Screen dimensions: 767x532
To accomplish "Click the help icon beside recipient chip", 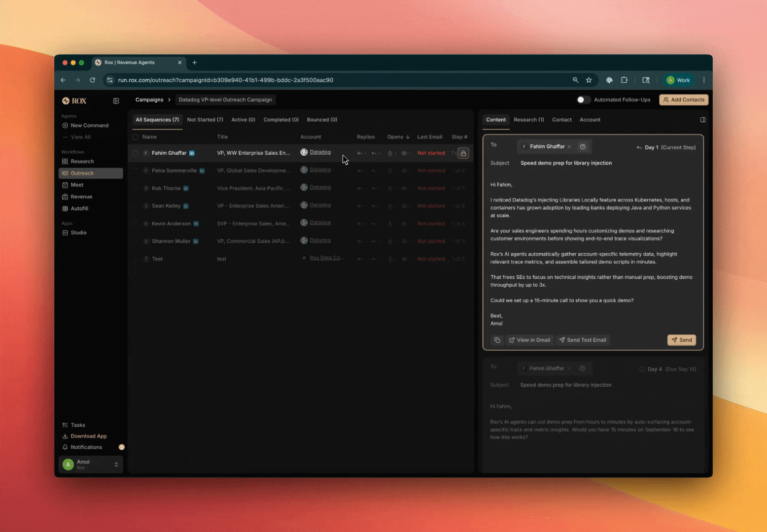I will (583, 147).
